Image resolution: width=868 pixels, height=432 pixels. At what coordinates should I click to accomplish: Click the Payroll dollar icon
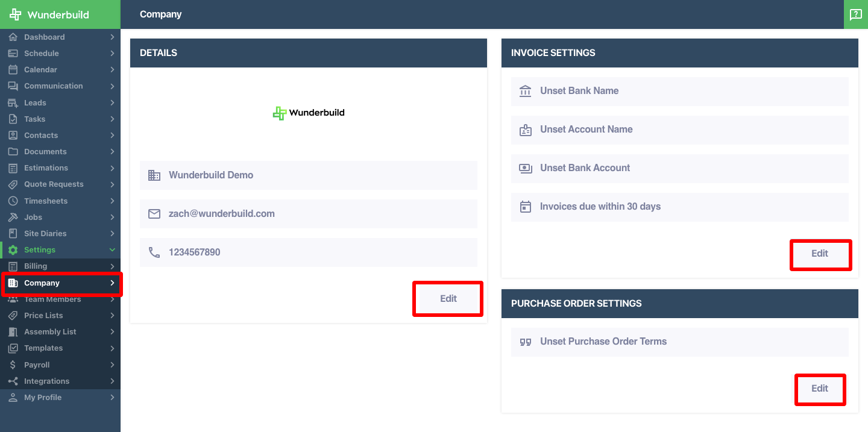point(13,365)
